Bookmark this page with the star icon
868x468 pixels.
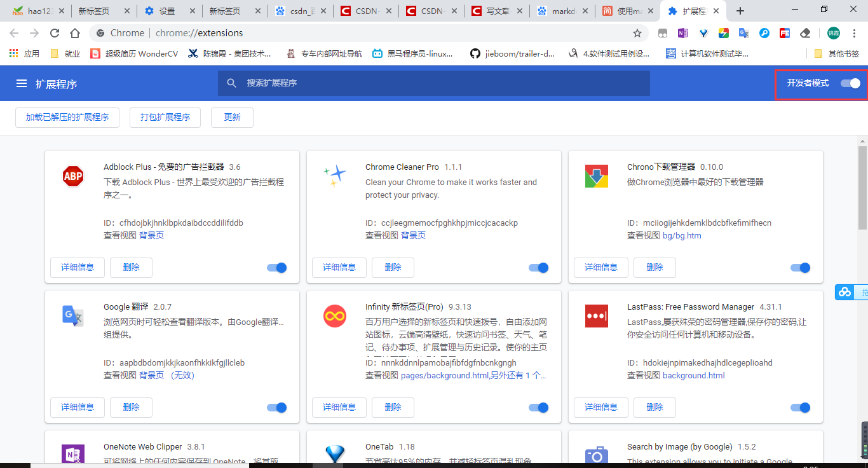(637, 33)
